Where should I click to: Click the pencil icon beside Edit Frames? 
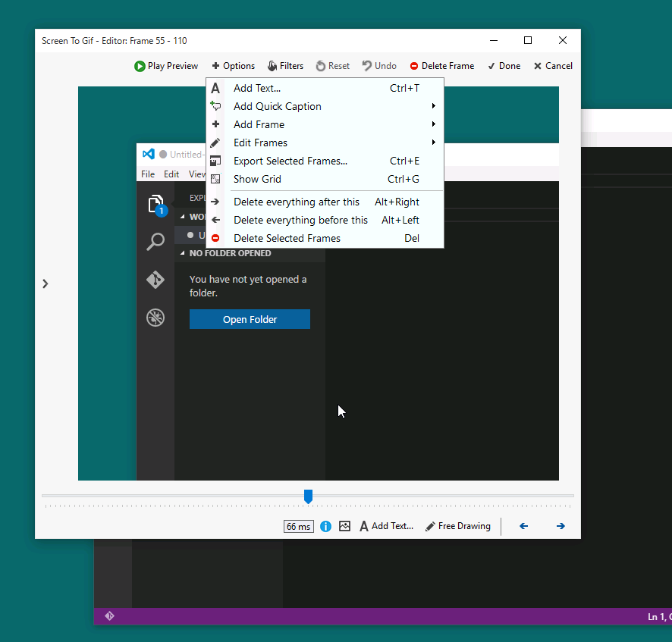point(215,142)
